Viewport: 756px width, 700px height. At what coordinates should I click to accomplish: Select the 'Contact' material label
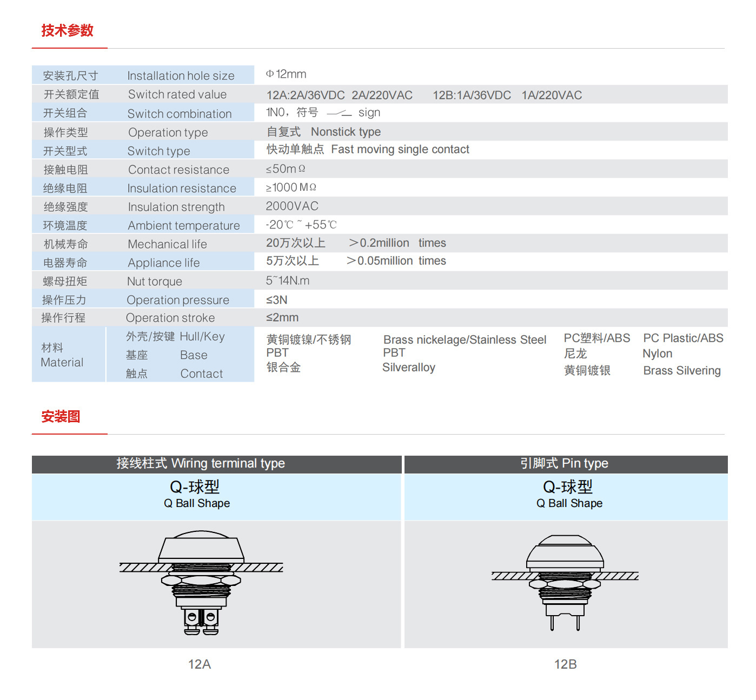202,374
